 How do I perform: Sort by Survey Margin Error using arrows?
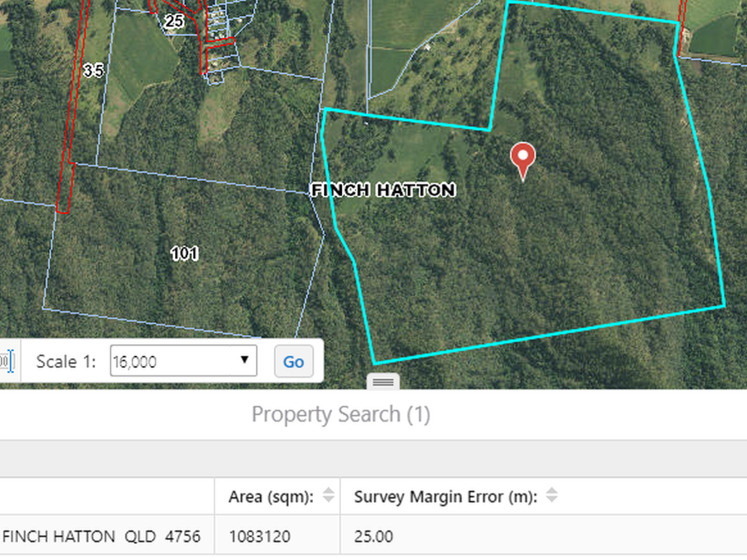click(552, 496)
